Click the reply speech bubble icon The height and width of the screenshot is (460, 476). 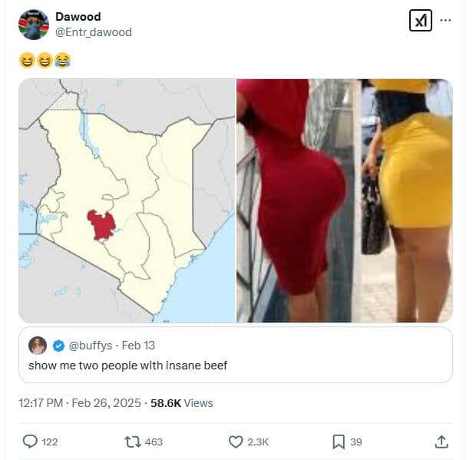(30, 442)
